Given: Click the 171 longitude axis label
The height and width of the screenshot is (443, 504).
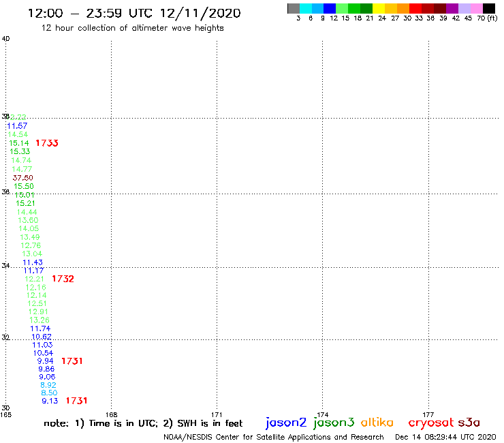Looking at the screenshot, I should [x=217, y=414].
